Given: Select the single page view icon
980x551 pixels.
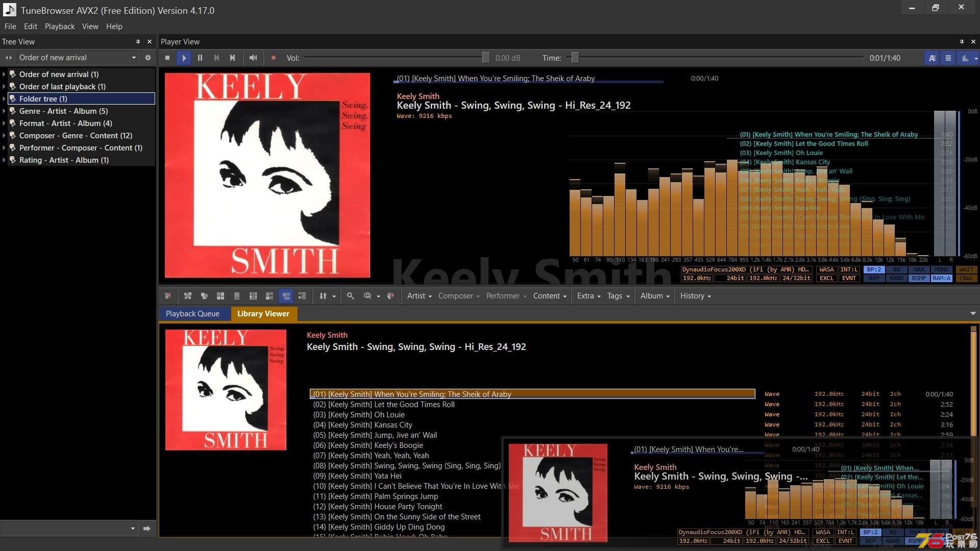Looking at the screenshot, I should coord(237,296).
